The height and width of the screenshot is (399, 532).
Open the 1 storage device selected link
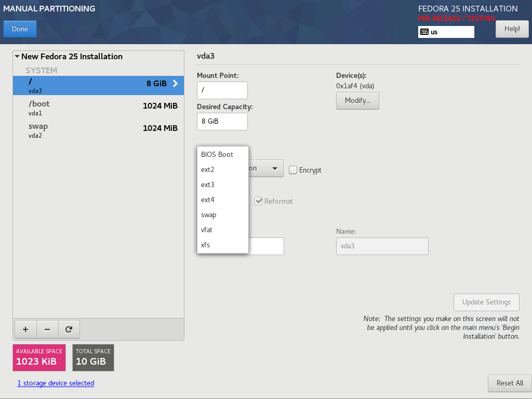(56, 383)
